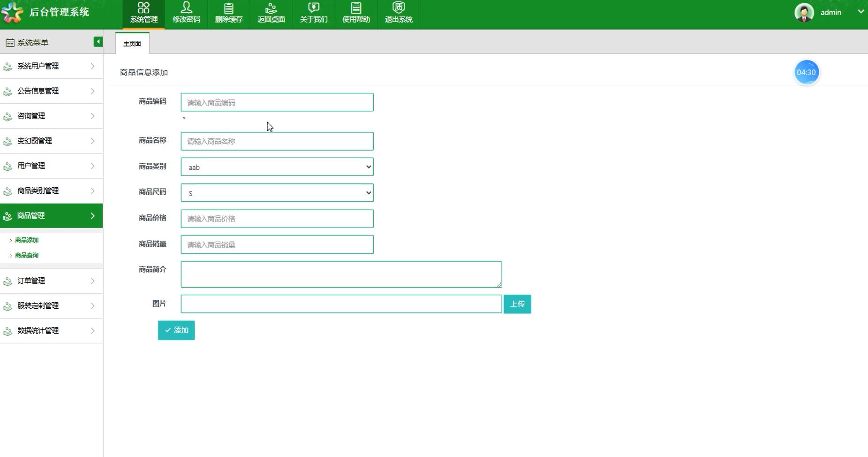The height and width of the screenshot is (457, 868).
Task: Open the 关于我们 toolbar icon
Action: [313, 8]
